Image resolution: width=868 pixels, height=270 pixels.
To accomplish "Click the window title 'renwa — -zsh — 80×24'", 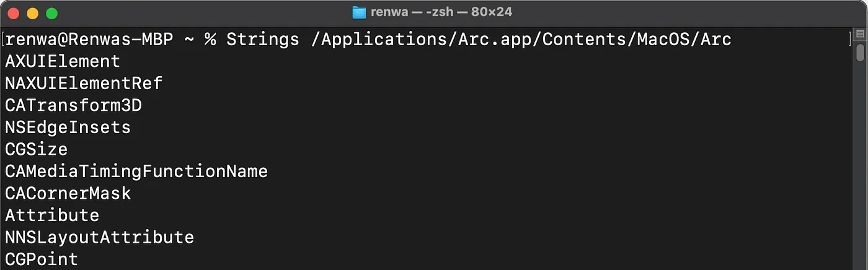I will 441,12.
